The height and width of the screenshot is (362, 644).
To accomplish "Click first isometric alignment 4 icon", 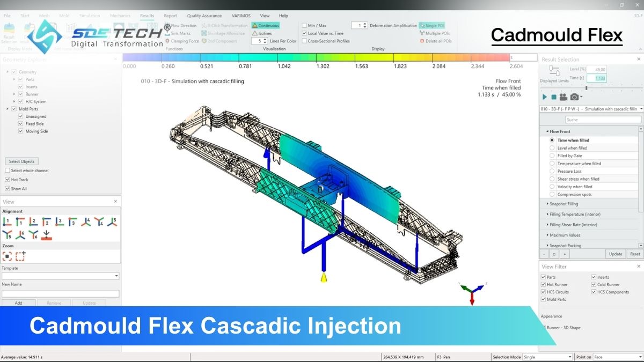I will pyautogui.click(x=86, y=221).
